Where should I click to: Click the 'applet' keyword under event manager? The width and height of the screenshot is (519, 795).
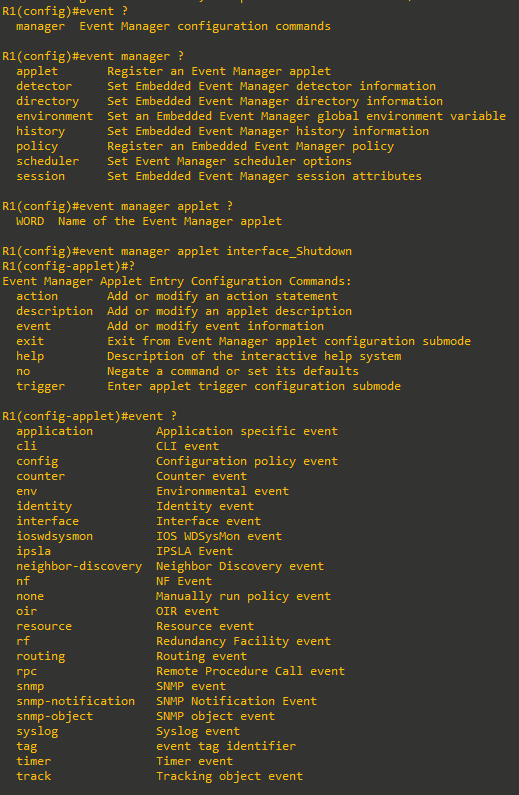tap(37, 71)
